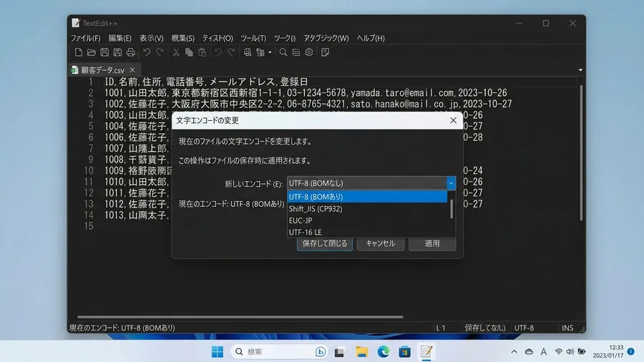Open the tab list arrow at the tab bar's right end
Screen dimensions: 644x362
(580, 70)
